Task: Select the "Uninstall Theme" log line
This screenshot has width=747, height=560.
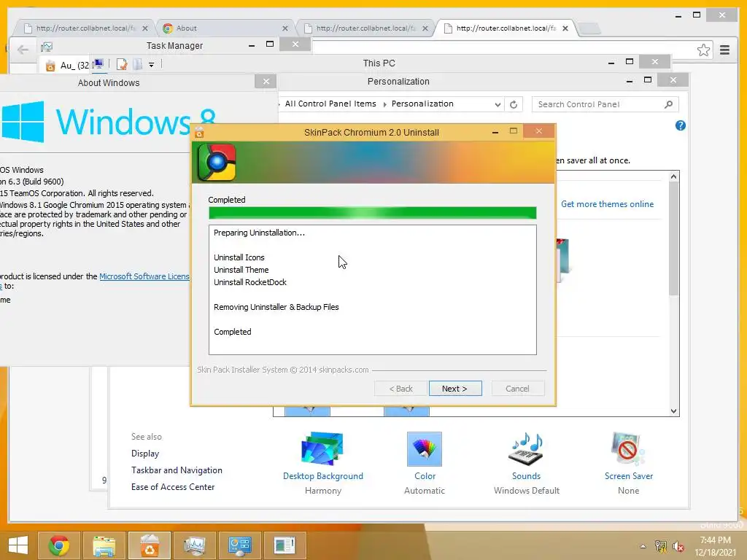Action: [241, 270]
